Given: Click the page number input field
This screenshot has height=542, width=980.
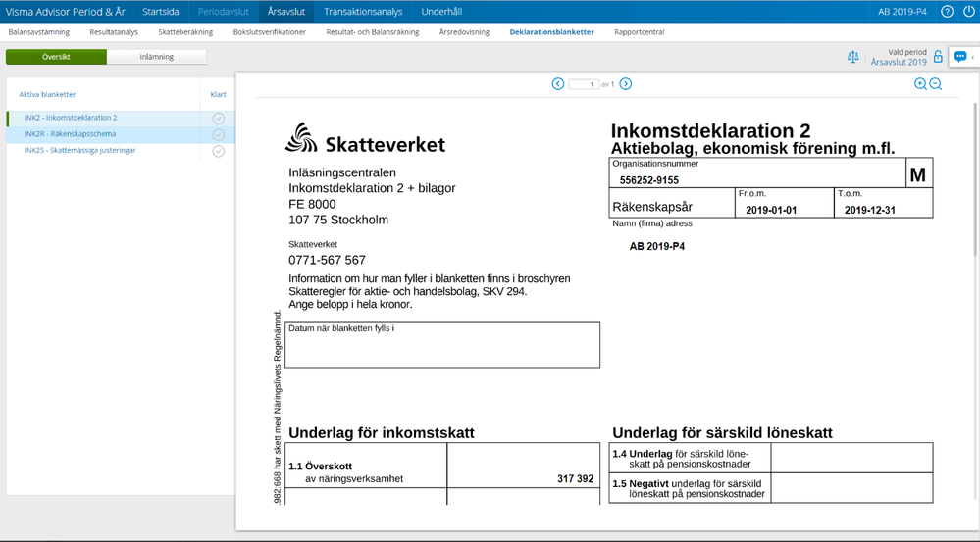Looking at the screenshot, I should tap(583, 84).
